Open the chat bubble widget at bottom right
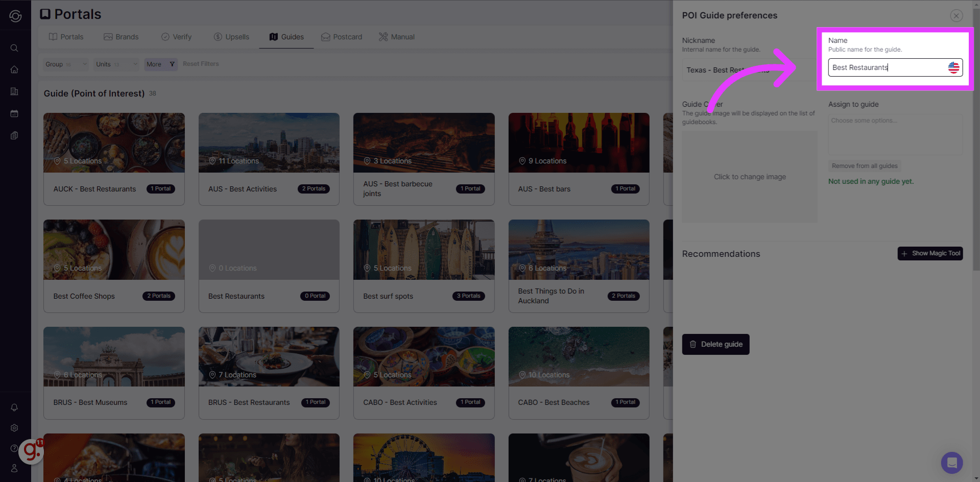Viewport: 980px width, 482px height. click(x=951, y=463)
